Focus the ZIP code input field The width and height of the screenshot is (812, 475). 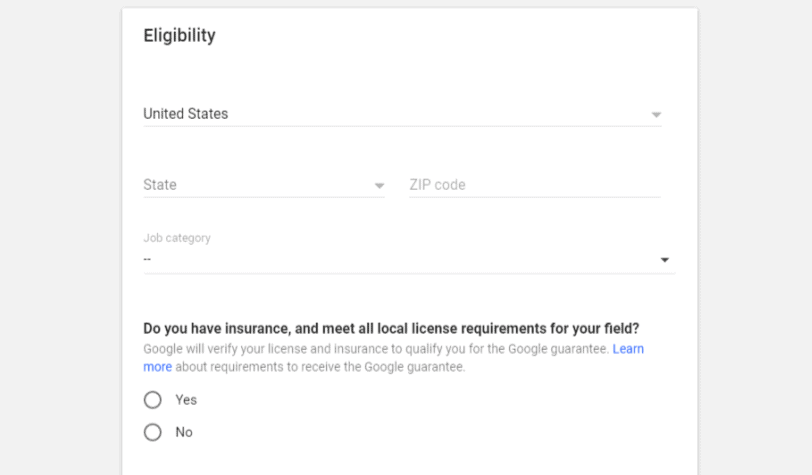click(534, 185)
